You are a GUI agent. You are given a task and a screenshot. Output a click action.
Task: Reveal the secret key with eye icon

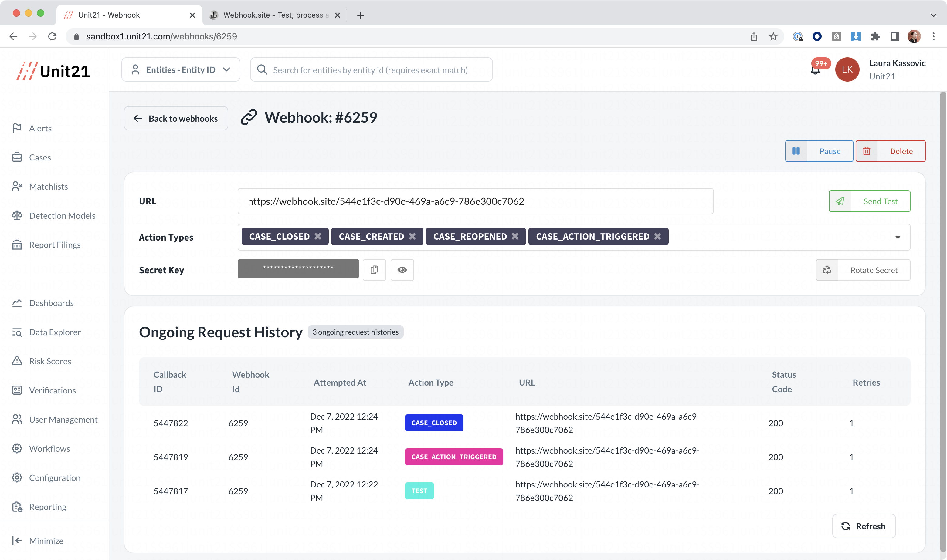click(402, 270)
